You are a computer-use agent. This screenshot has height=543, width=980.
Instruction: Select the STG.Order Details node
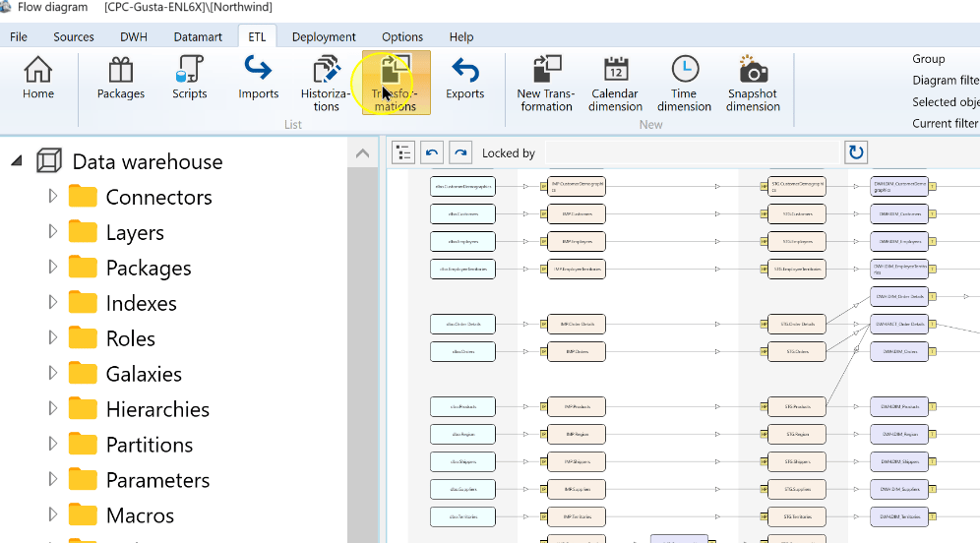click(x=797, y=325)
